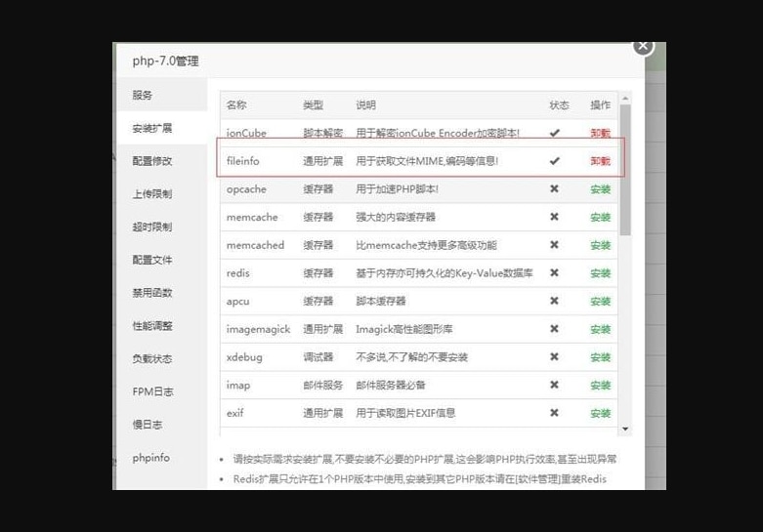Select the 安装扩展 sidebar tab
Viewport: 763px width, 532px height.
tap(151, 129)
